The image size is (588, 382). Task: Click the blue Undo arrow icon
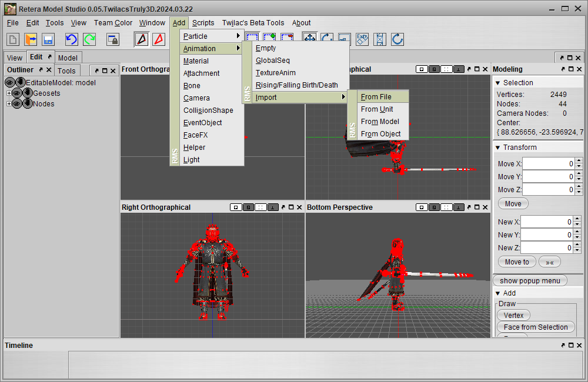click(x=71, y=39)
